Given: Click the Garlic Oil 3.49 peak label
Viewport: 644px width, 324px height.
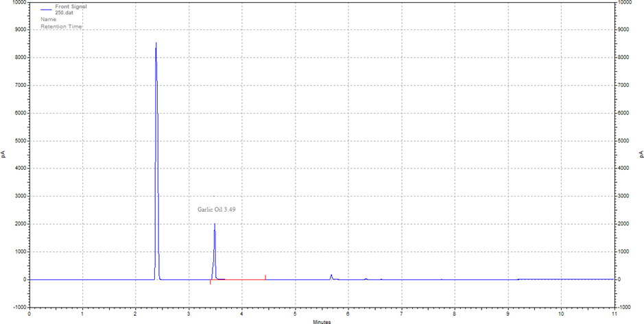Looking at the screenshot, I should click(x=217, y=210).
